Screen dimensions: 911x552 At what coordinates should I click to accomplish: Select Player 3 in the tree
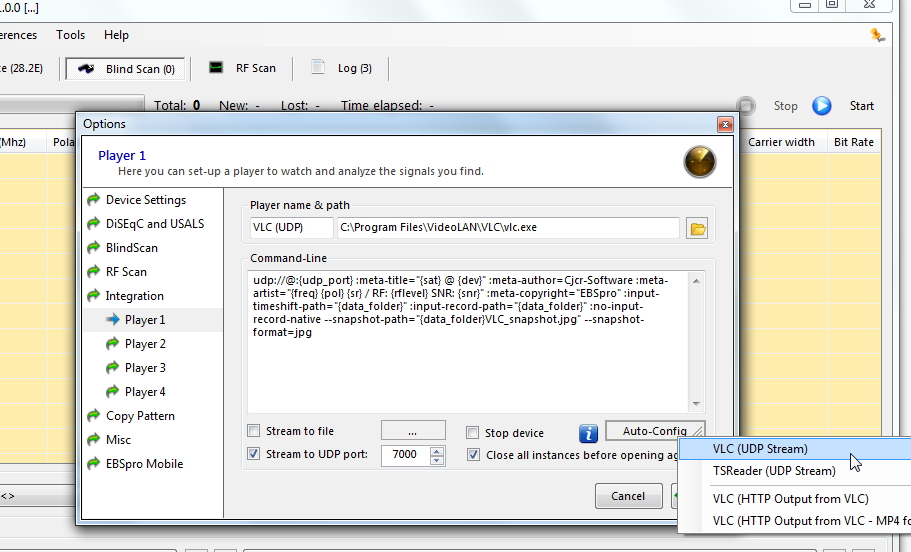(145, 368)
